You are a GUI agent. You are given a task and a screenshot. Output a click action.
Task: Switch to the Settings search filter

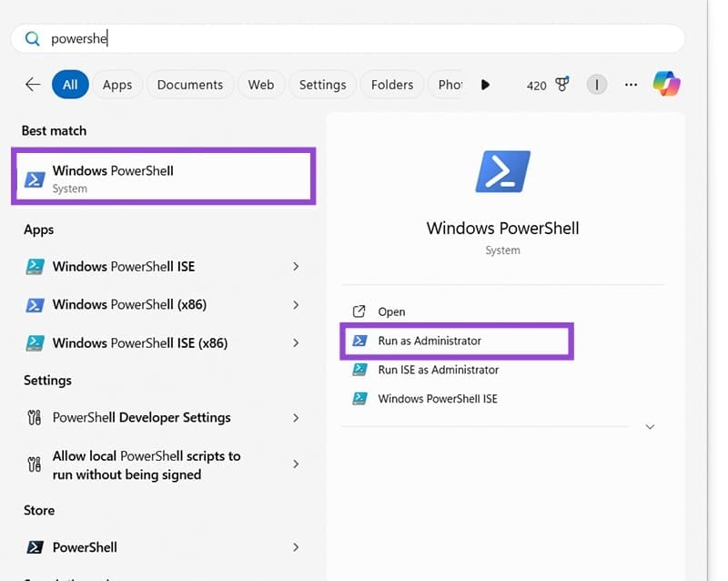(322, 84)
